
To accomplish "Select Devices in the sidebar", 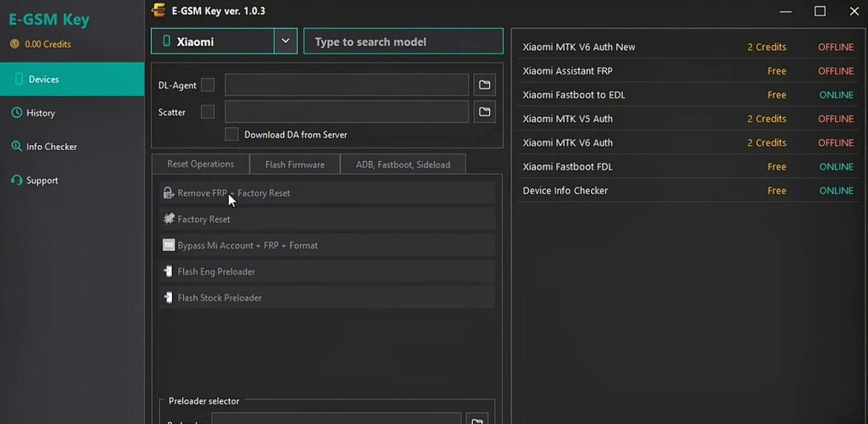I will point(72,79).
